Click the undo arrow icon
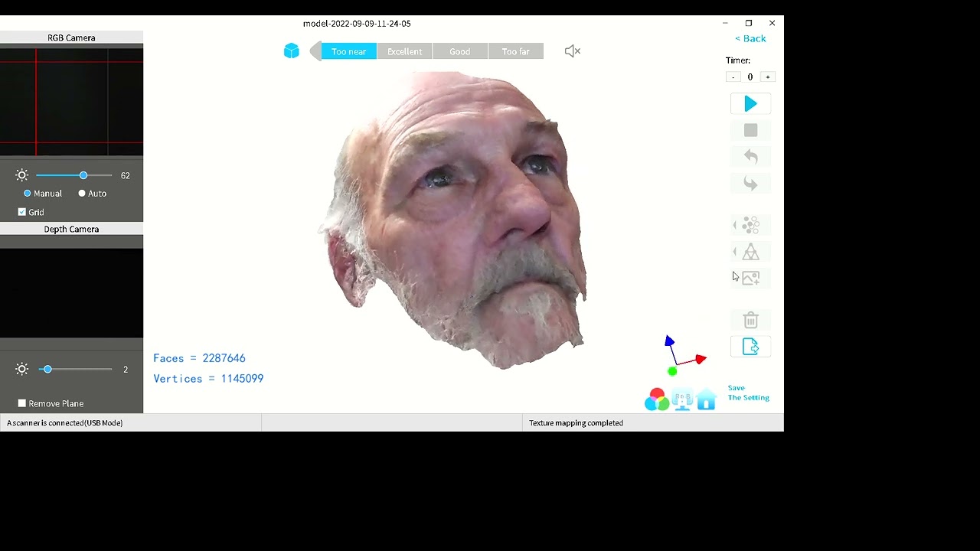Image resolution: width=980 pixels, height=551 pixels. click(750, 157)
